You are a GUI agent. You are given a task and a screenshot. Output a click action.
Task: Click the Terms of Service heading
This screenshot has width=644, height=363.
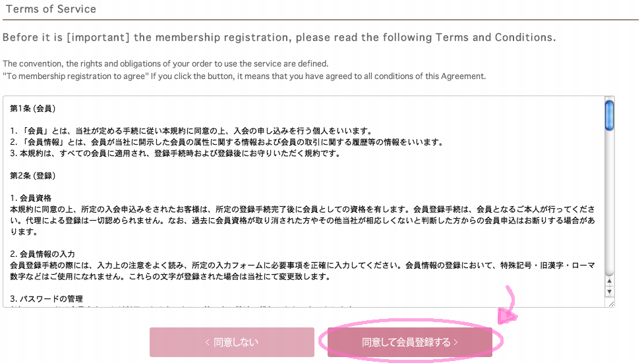[51, 9]
